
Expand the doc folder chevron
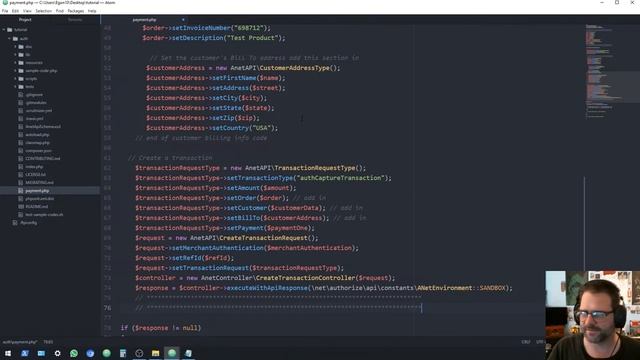tap(16, 47)
